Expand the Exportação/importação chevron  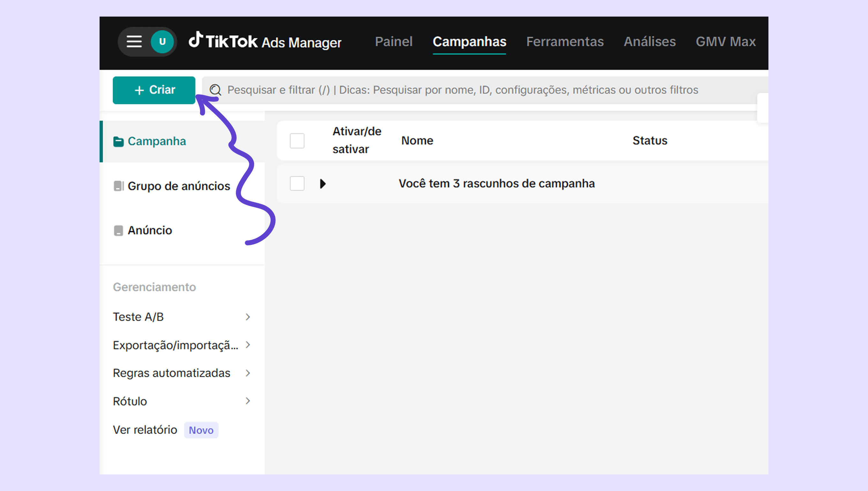pyautogui.click(x=248, y=345)
